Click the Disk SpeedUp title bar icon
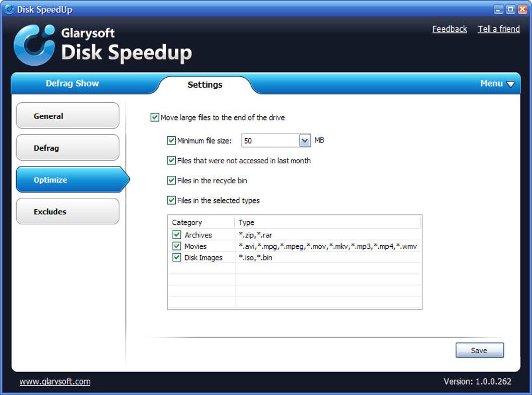This screenshot has width=532, height=395. 9,9
